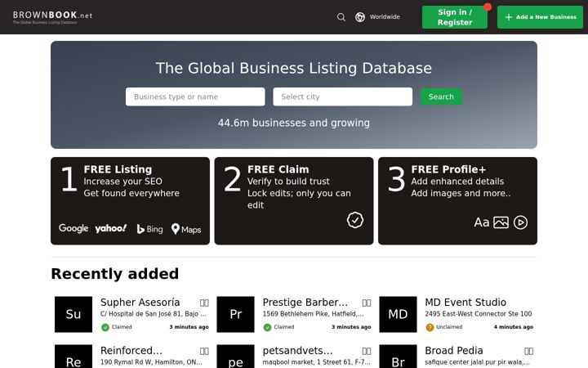Click the green Search button

[x=441, y=96]
